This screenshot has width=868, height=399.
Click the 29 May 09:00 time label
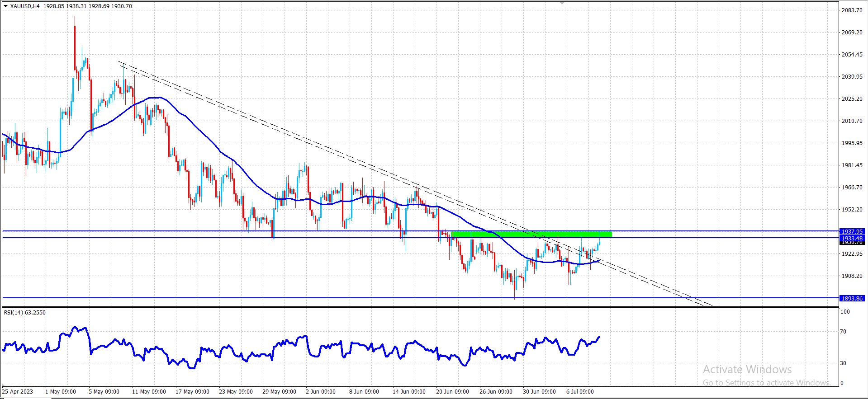click(x=279, y=391)
